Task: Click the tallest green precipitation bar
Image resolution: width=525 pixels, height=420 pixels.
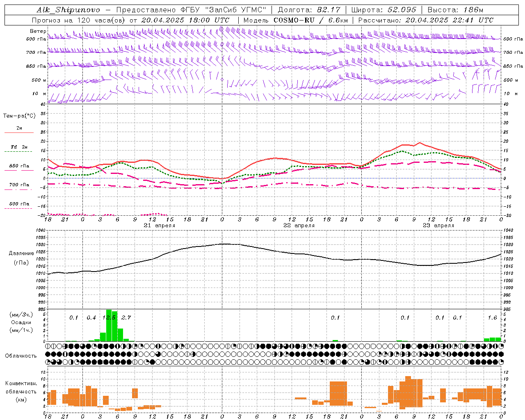Action: pos(109,325)
